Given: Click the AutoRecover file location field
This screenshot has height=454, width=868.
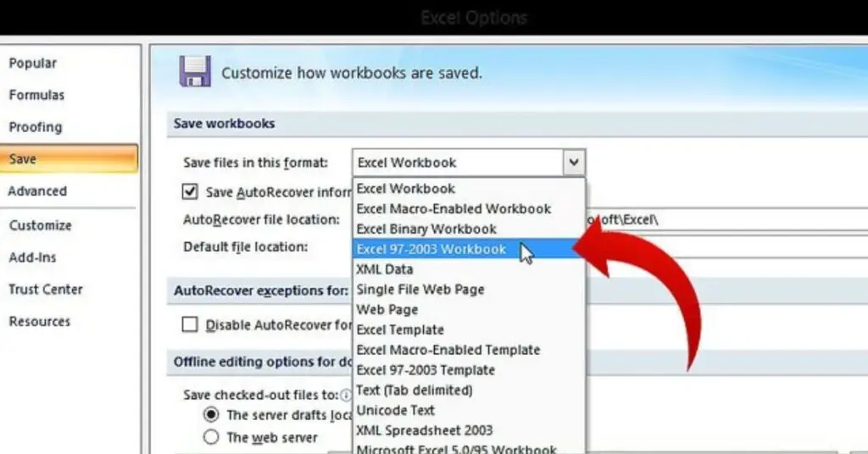Looking at the screenshot, I should [726, 219].
